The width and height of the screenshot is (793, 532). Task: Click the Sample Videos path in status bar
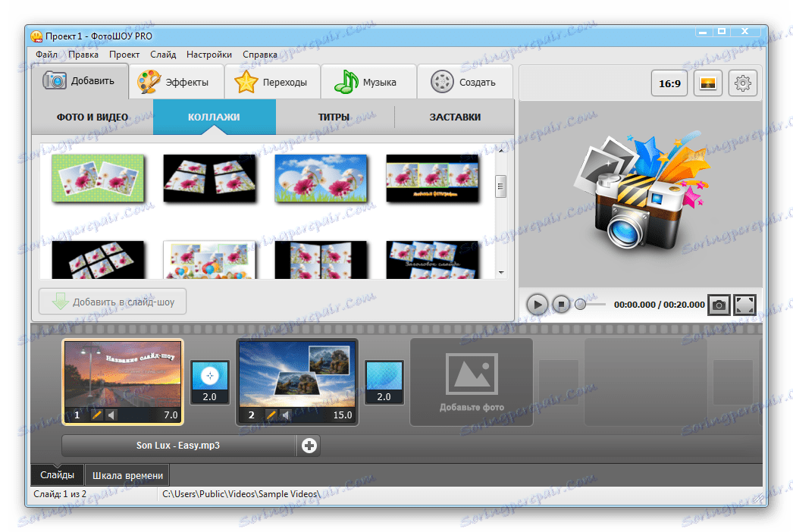point(241,493)
